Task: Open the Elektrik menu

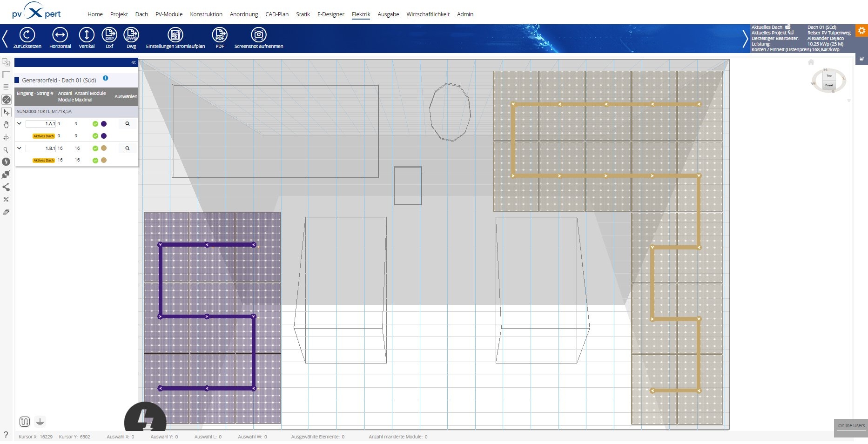Action: [x=361, y=14]
